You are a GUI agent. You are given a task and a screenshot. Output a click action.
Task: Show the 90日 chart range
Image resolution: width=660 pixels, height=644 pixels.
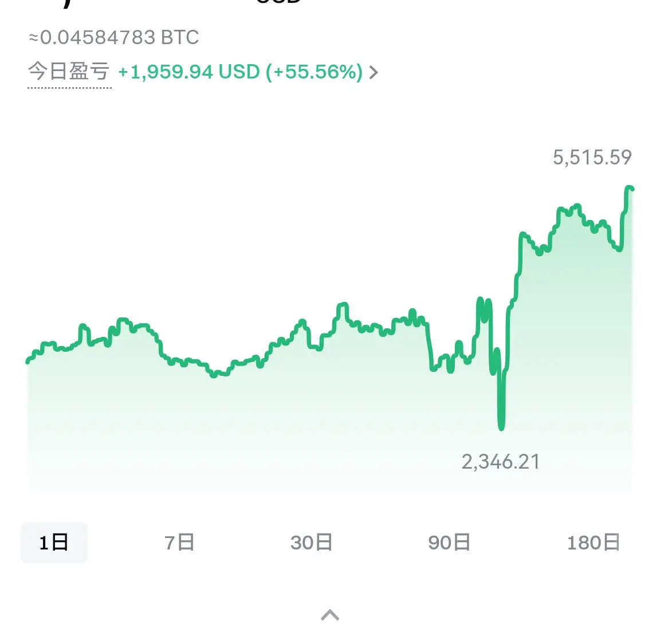click(x=449, y=543)
